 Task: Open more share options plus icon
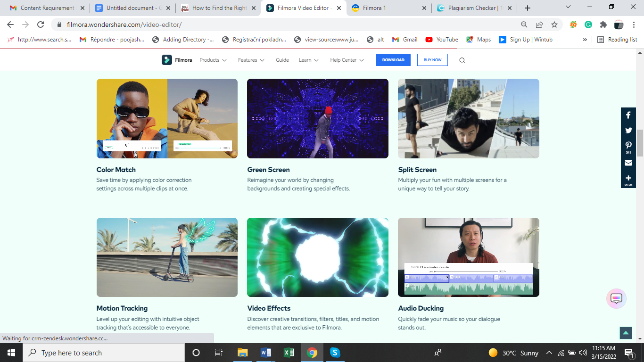coord(628,179)
